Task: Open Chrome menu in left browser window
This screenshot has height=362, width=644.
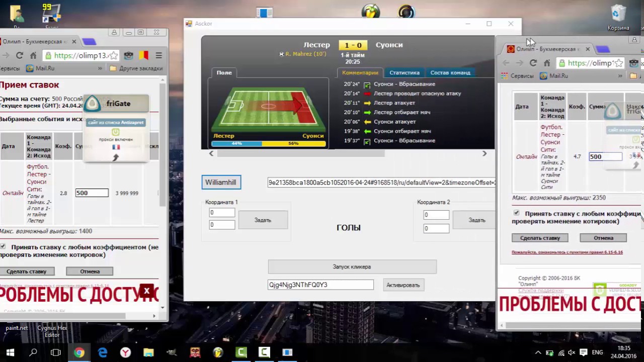Action: coord(158,55)
